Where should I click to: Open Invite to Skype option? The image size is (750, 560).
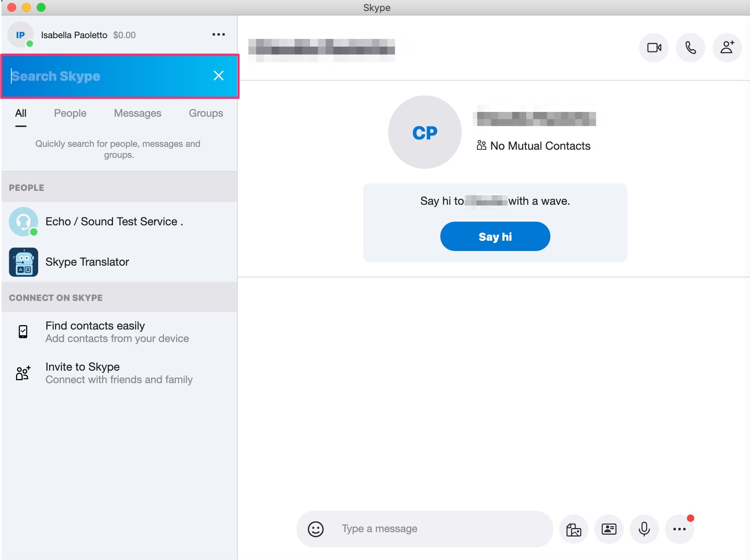click(119, 373)
